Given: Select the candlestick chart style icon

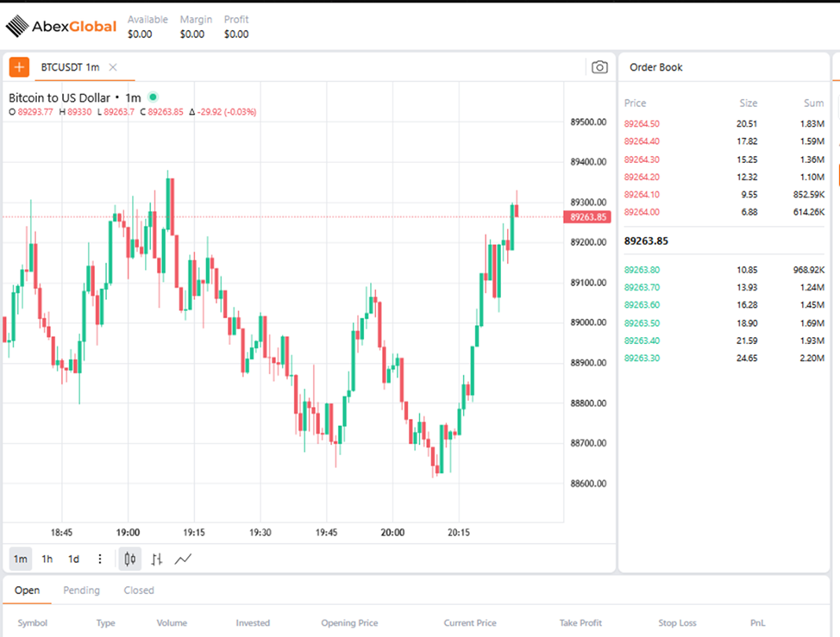Looking at the screenshot, I should coord(129,559).
